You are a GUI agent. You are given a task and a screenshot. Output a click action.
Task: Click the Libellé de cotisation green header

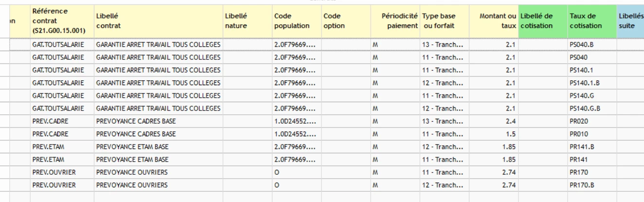pos(543,21)
